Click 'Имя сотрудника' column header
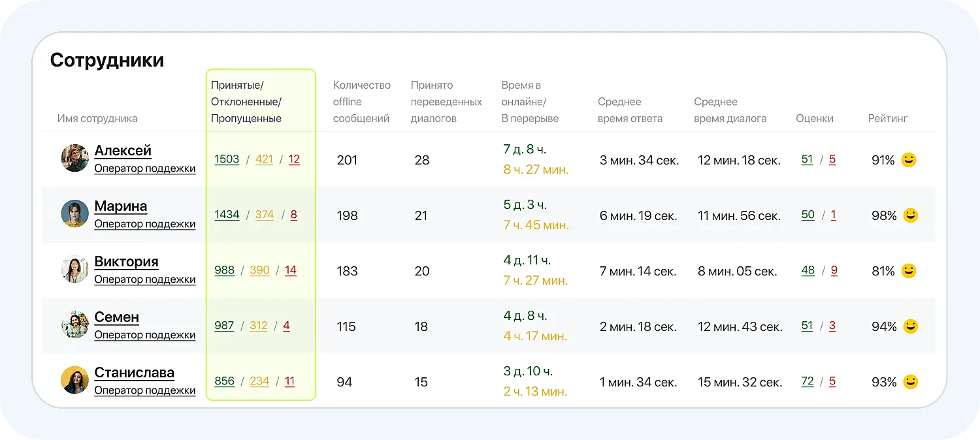The height and width of the screenshot is (440, 980). 97,118
